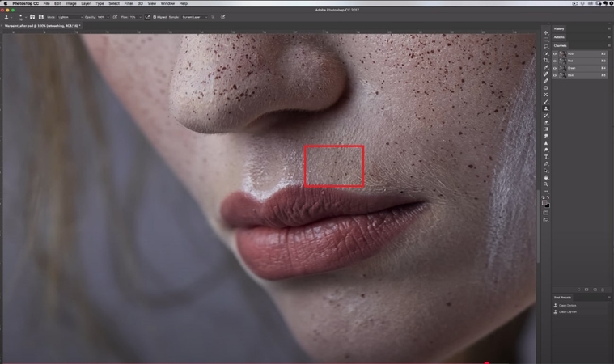
Task: Switch to the History panel tab
Action: coord(559,28)
